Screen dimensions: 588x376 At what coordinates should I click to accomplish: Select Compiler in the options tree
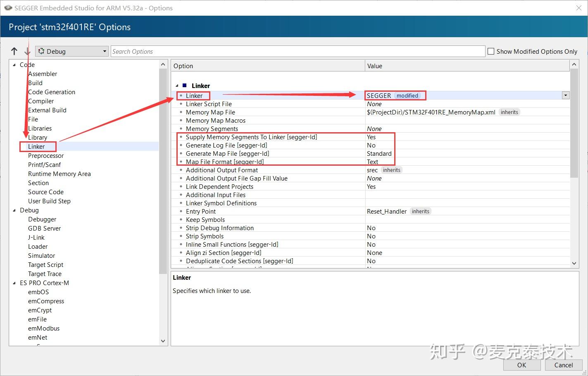click(x=40, y=101)
